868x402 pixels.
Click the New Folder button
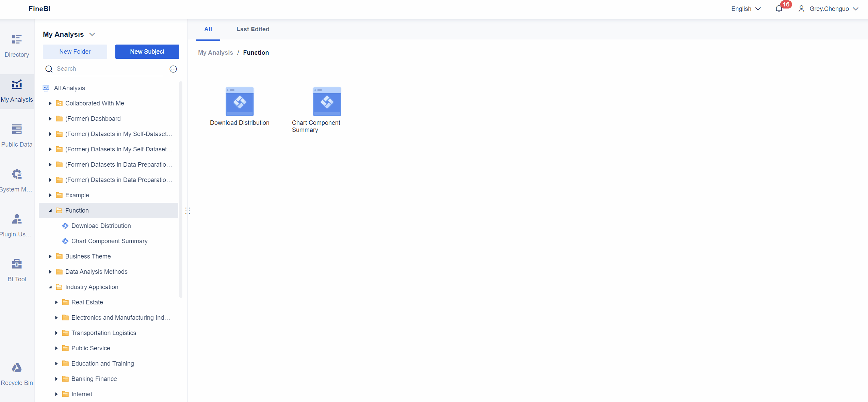point(75,52)
